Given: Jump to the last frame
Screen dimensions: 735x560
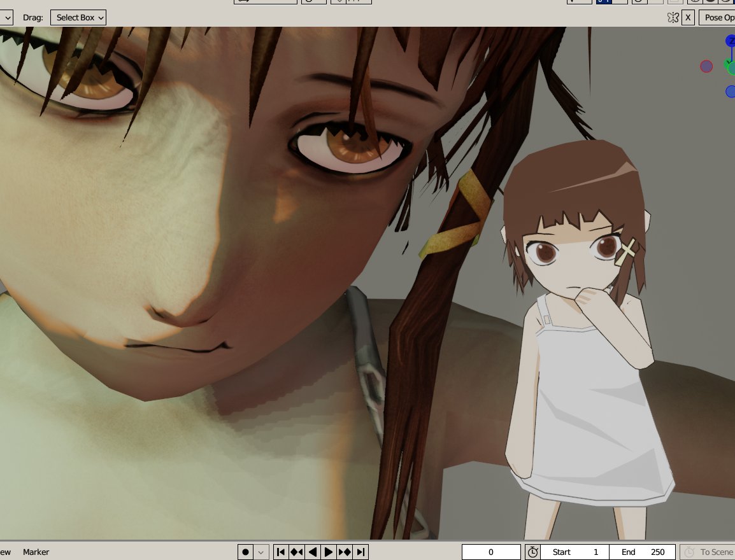Looking at the screenshot, I should click(x=360, y=552).
